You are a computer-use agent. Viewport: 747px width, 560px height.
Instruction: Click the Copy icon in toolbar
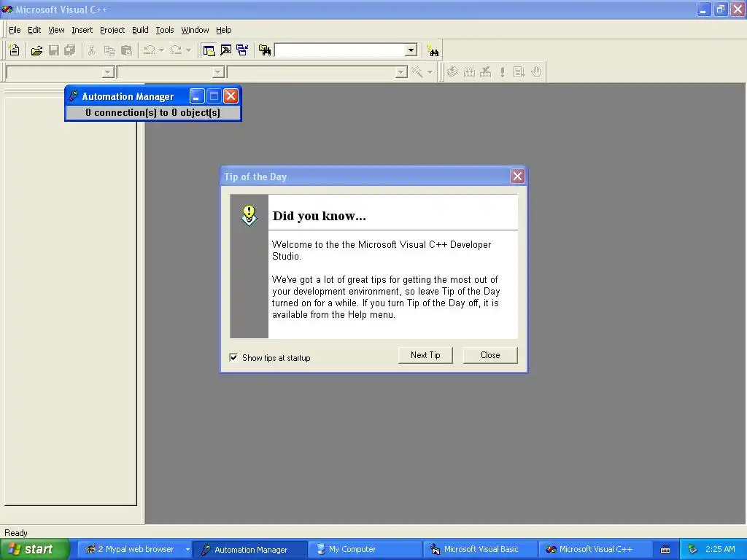click(109, 50)
